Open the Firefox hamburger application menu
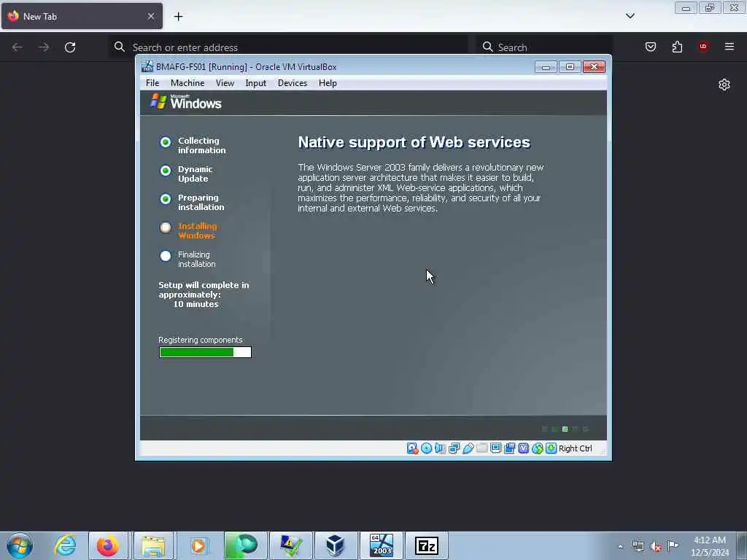This screenshot has height=560, width=747. tap(729, 47)
